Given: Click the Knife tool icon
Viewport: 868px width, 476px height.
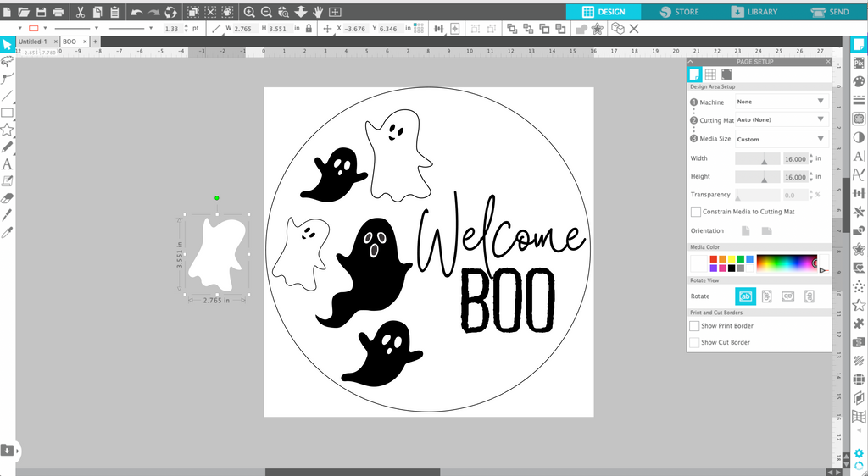Looking at the screenshot, I should click(7, 215).
